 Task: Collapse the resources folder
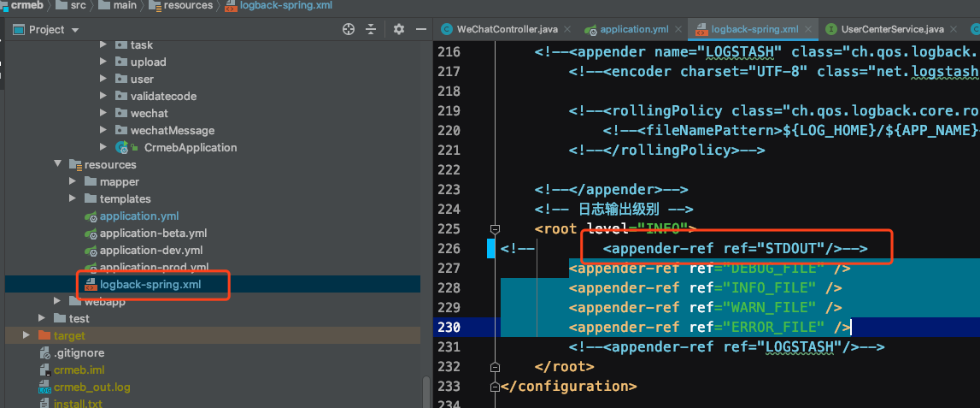[57, 164]
